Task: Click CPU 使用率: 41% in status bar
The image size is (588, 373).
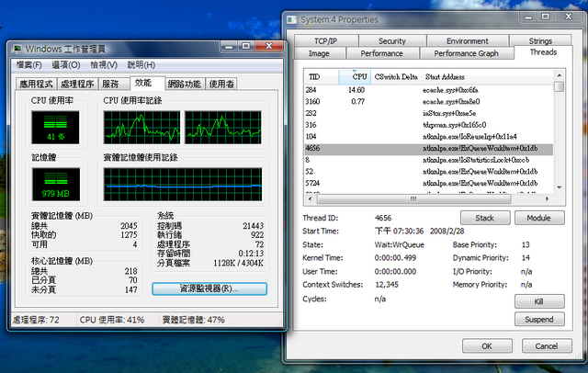Action: click(x=112, y=320)
